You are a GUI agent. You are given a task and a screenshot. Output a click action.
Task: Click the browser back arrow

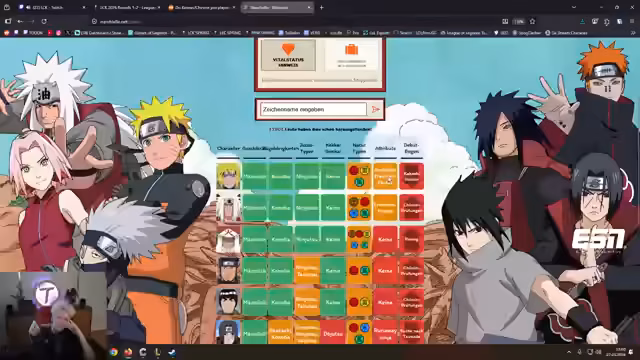pyautogui.click(x=20, y=21)
